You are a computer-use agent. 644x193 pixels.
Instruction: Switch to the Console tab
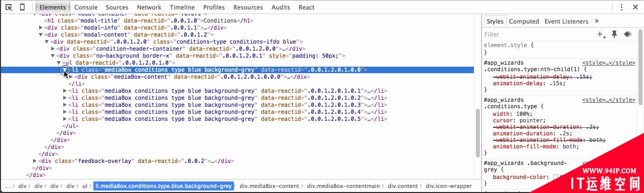[86, 8]
